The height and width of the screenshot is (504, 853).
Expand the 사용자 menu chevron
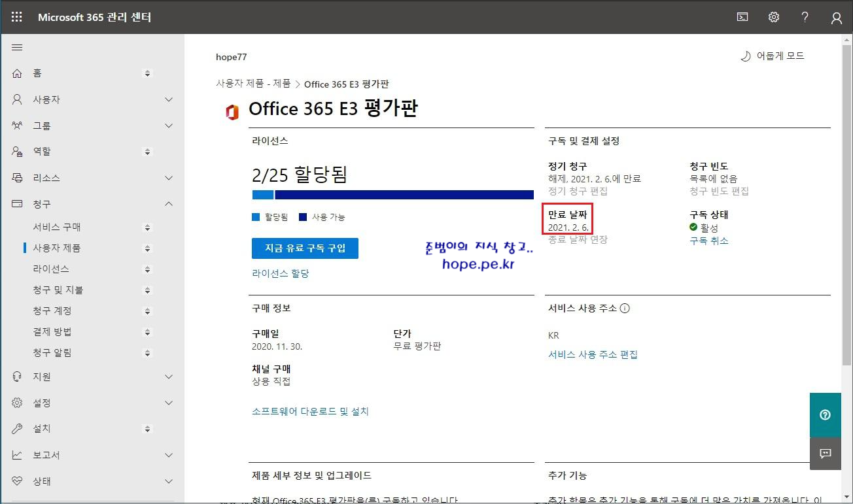pyautogui.click(x=169, y=99)
